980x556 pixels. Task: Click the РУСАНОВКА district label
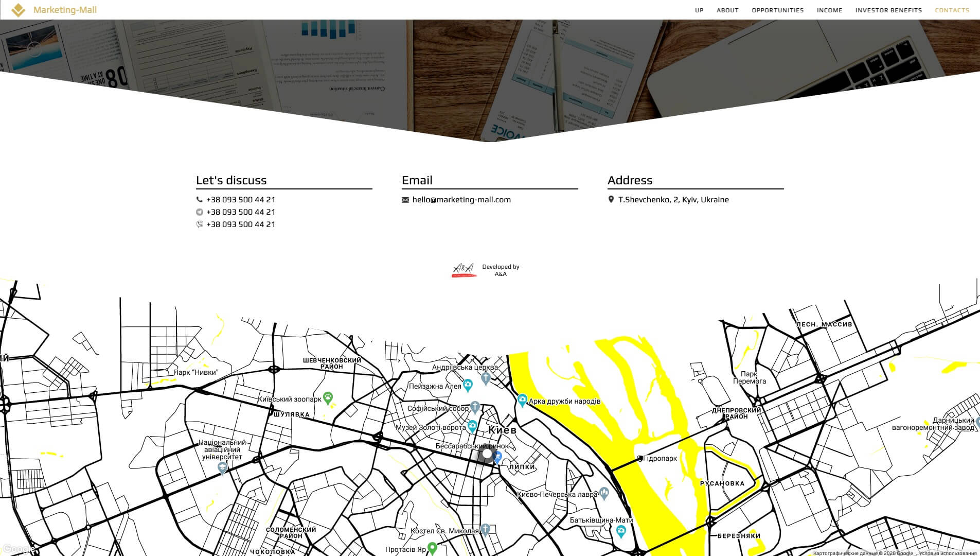[722, 483]
